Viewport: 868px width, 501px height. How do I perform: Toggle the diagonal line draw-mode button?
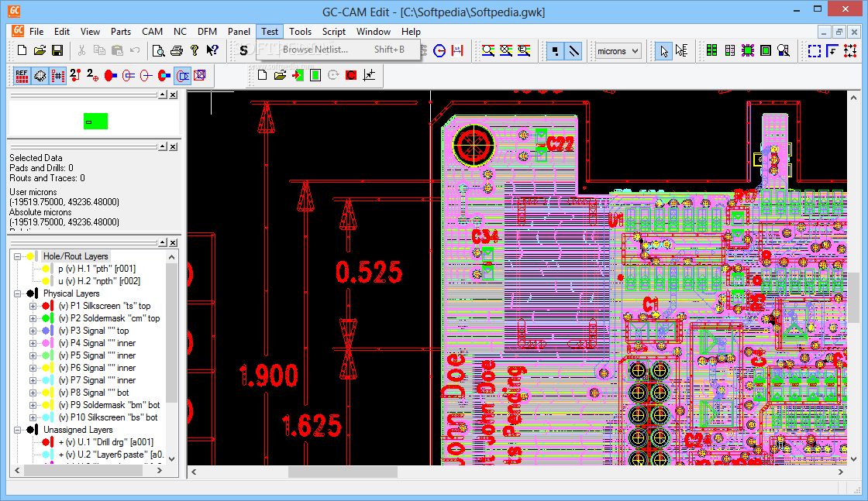(573, 51)
